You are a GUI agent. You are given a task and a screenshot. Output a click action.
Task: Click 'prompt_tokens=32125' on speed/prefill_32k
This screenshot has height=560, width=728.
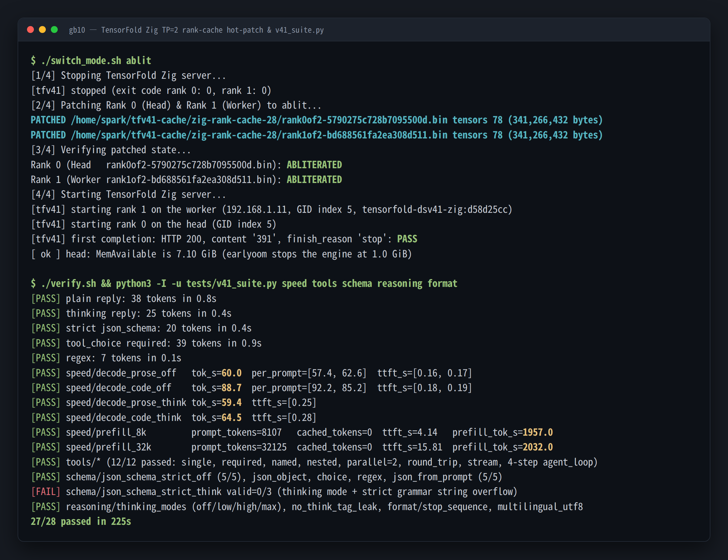(x=239, y=447)
